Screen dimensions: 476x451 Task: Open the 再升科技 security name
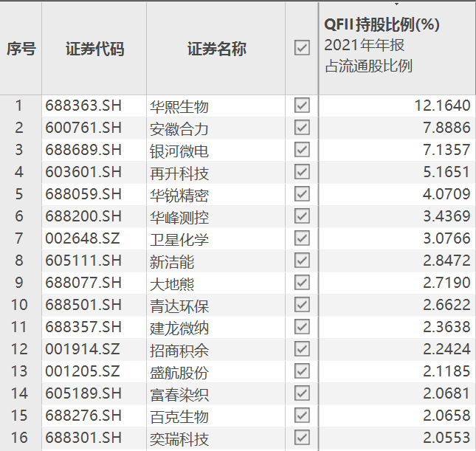(x=179, y=173)
